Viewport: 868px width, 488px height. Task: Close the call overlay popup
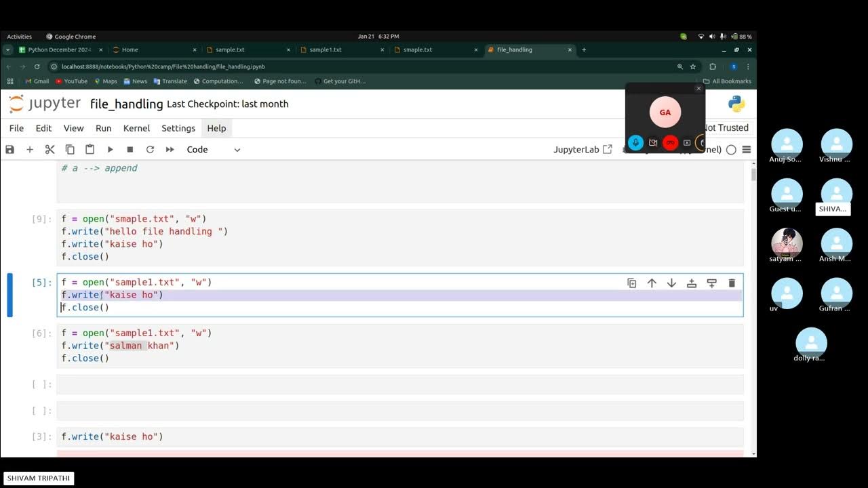(x=698, y=88)
